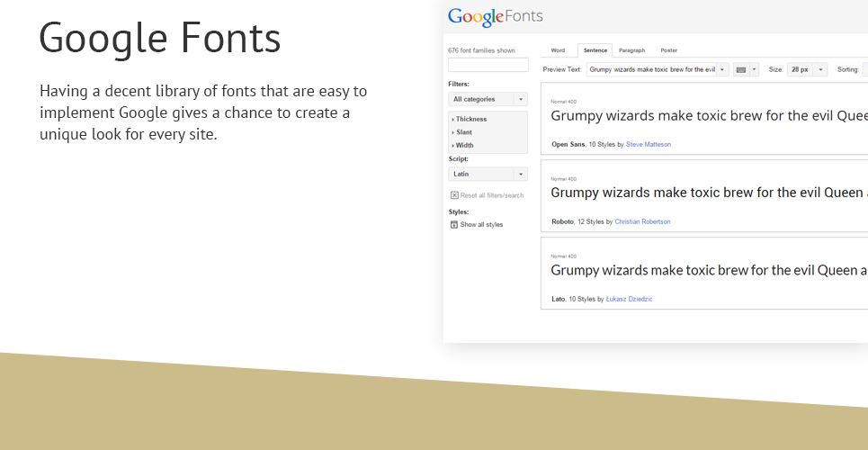
Task: Click the Google Fonts page heading
Action: coord(160,38)
